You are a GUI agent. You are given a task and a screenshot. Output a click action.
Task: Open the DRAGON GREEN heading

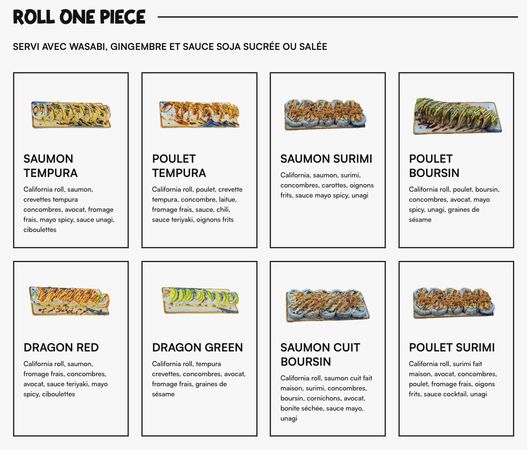pos(197,347)
